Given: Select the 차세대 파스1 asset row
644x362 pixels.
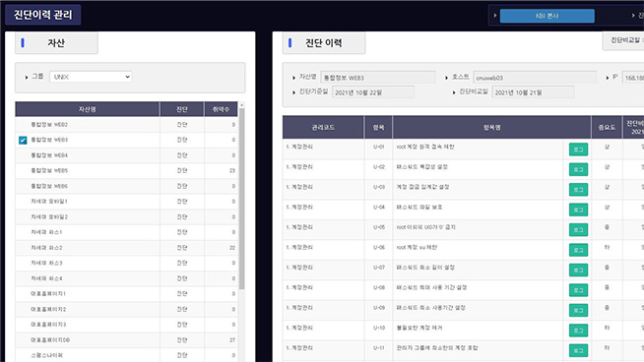Looking at the screenshot, I should click(x=126, y=232).
